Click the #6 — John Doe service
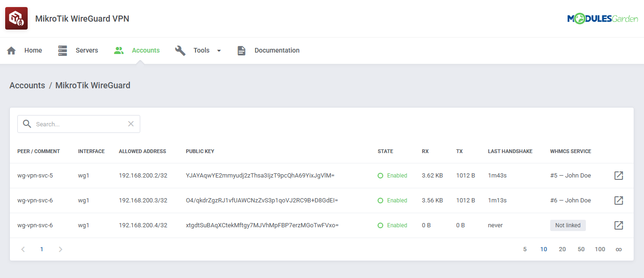Image resolution: width=644 pixels, height=278 pixels. point(571,201)
